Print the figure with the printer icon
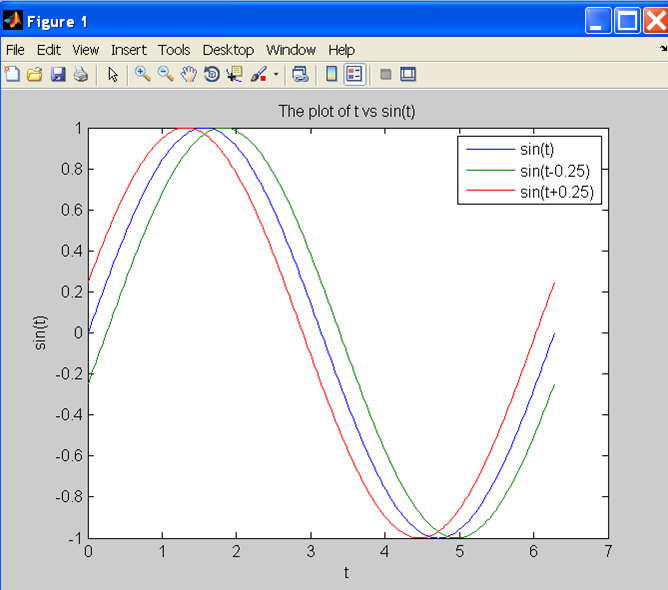 [80, 74]
